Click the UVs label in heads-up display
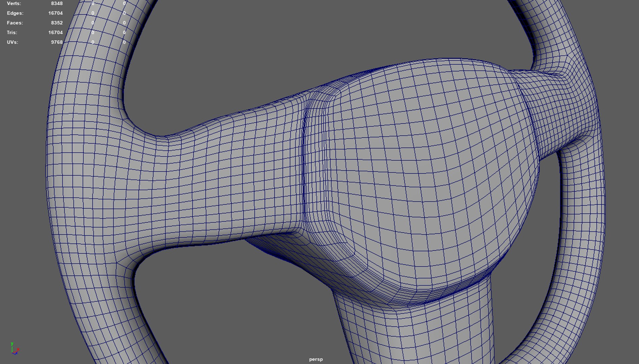The width and height of the screenshot is (639, 364). pyautogui.click(x=12, y=42)
